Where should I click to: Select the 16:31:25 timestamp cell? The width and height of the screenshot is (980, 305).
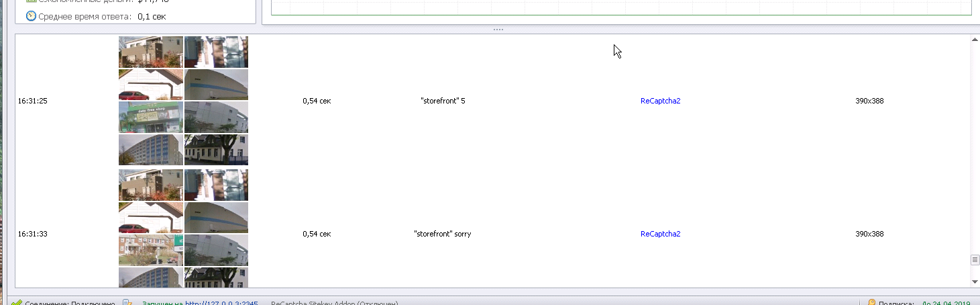click(x=33, y=101)
